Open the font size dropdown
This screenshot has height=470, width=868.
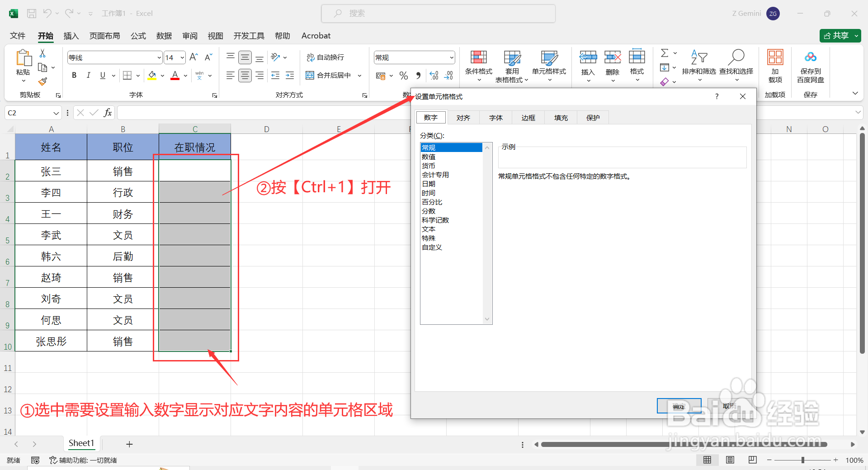click(182, 57)
